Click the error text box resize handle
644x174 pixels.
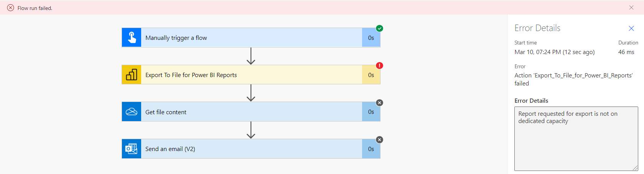[635, 168]
